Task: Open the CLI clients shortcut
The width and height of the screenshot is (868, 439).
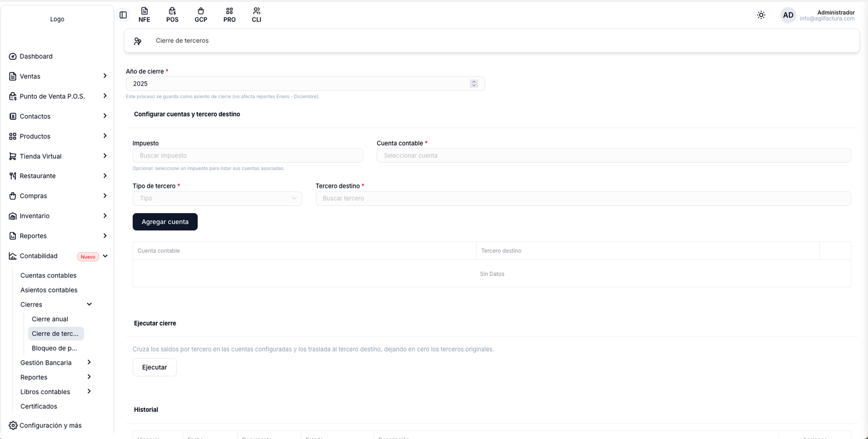Action: click(257, 15)
